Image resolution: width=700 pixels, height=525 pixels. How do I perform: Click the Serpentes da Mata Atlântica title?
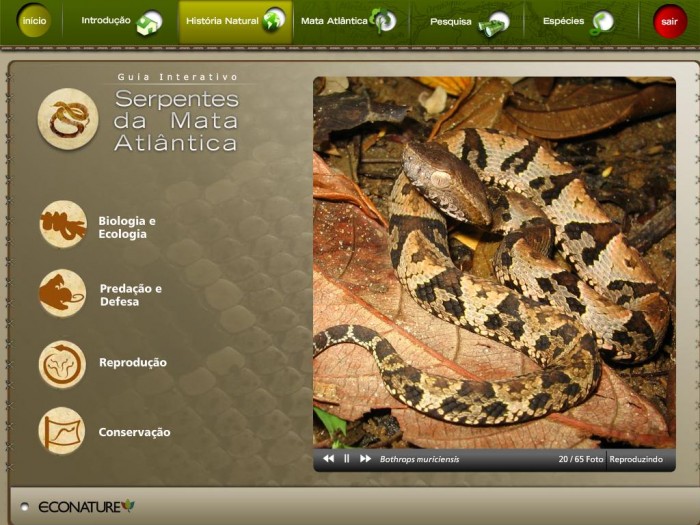[x=176, y=121]
